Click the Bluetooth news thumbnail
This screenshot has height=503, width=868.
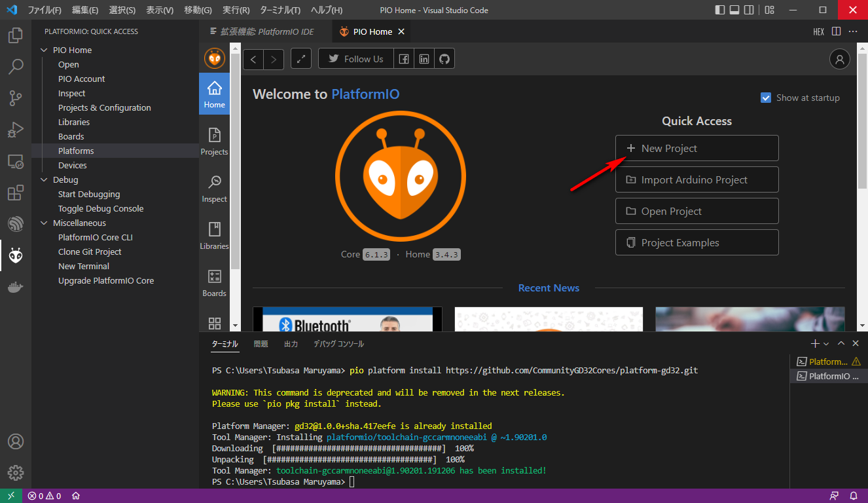(x=348, y=319)
